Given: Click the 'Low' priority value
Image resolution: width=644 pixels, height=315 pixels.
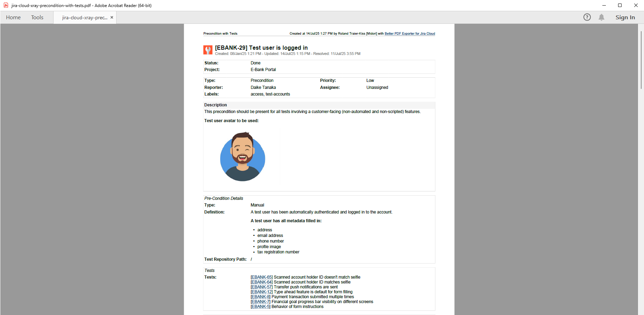Looking at the screenshot, I should [370, 80].
